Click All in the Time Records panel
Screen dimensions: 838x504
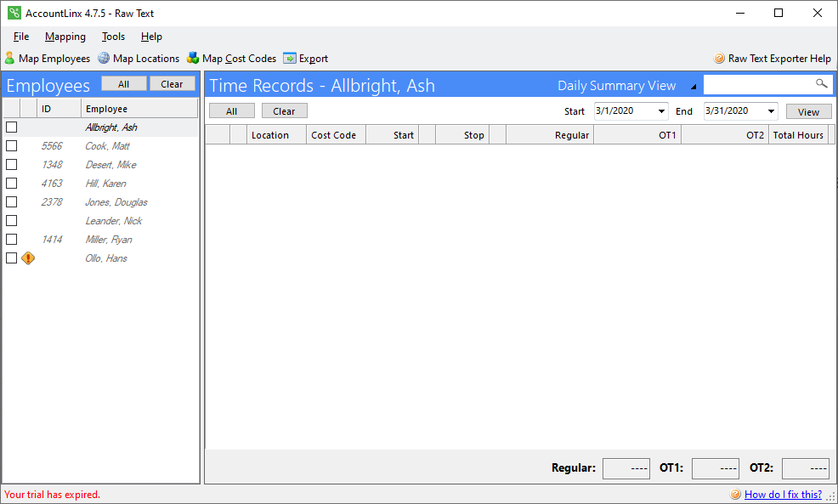231,111
